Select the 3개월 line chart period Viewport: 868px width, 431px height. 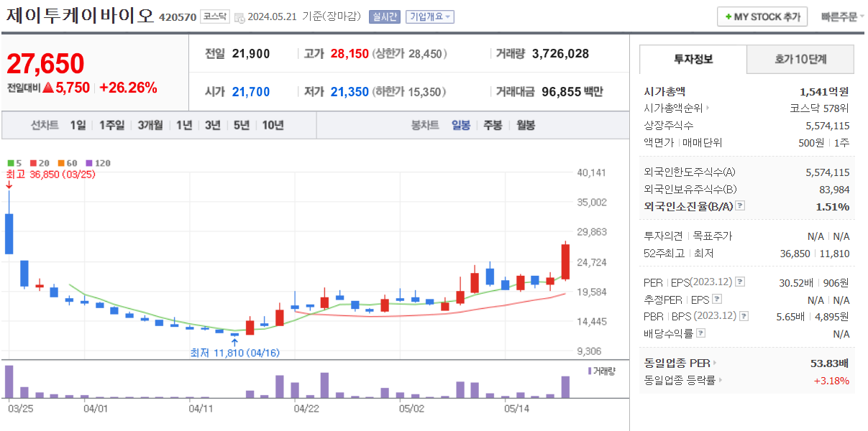150,125
